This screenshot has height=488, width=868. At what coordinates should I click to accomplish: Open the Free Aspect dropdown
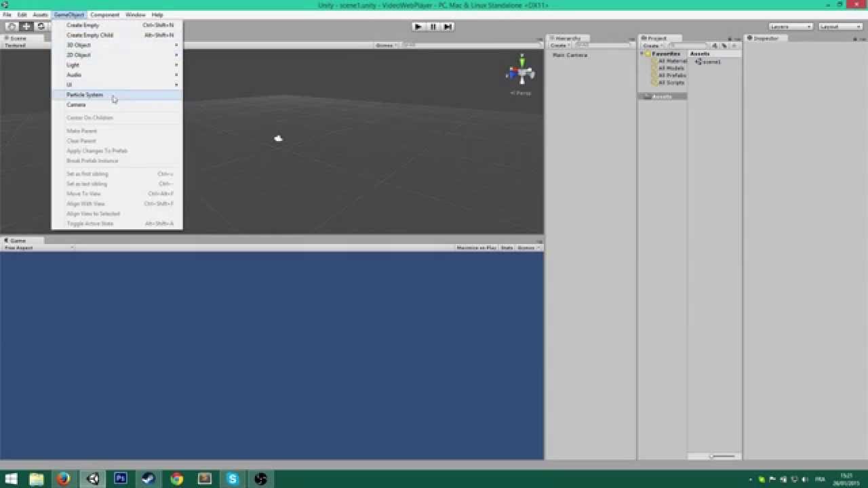(x=38, y=248)
